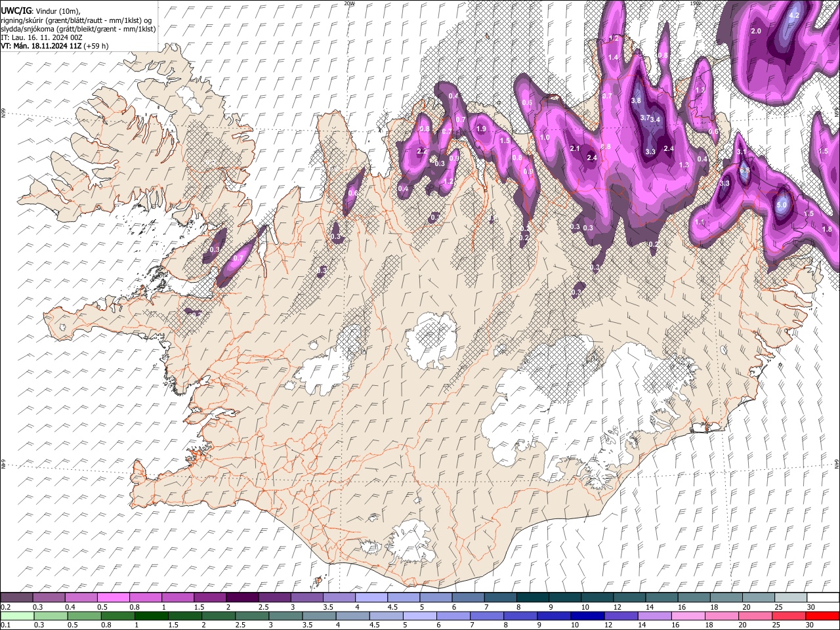Click the initial time 'IT: Lau. 16. 11. 2024 00Z'

pyautogui.click(x=41, y=37)
